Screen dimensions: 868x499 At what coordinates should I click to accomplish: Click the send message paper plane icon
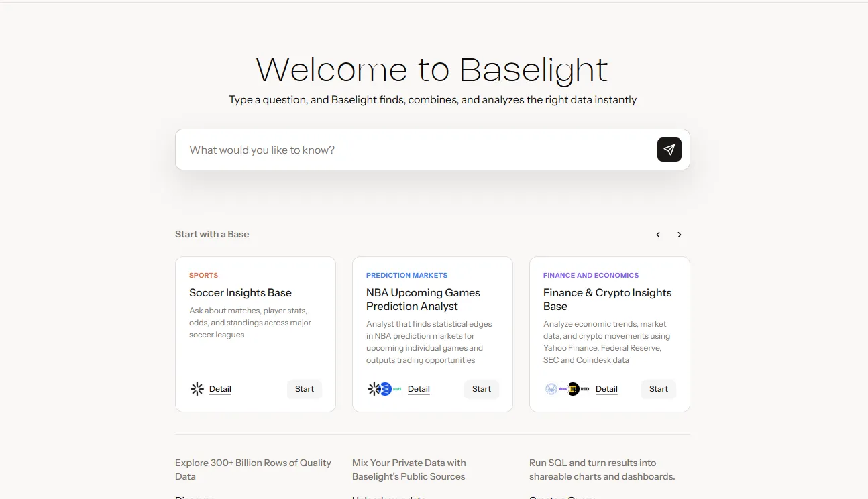pos(669,149)
